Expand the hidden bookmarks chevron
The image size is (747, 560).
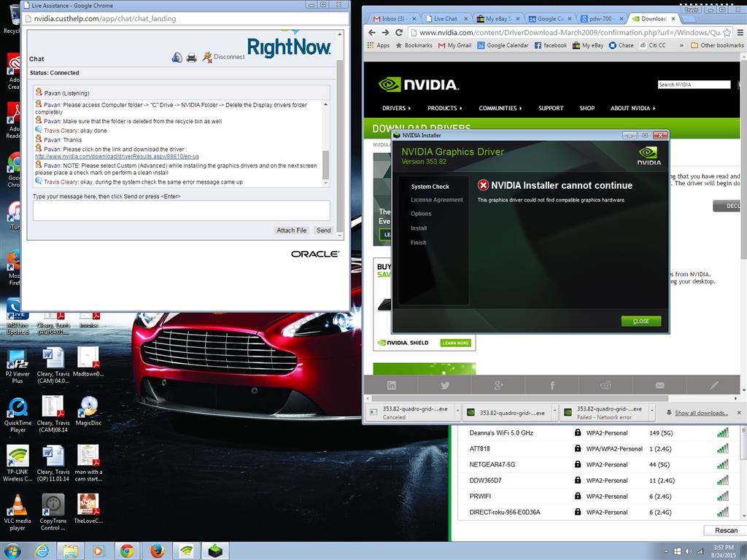681,45
